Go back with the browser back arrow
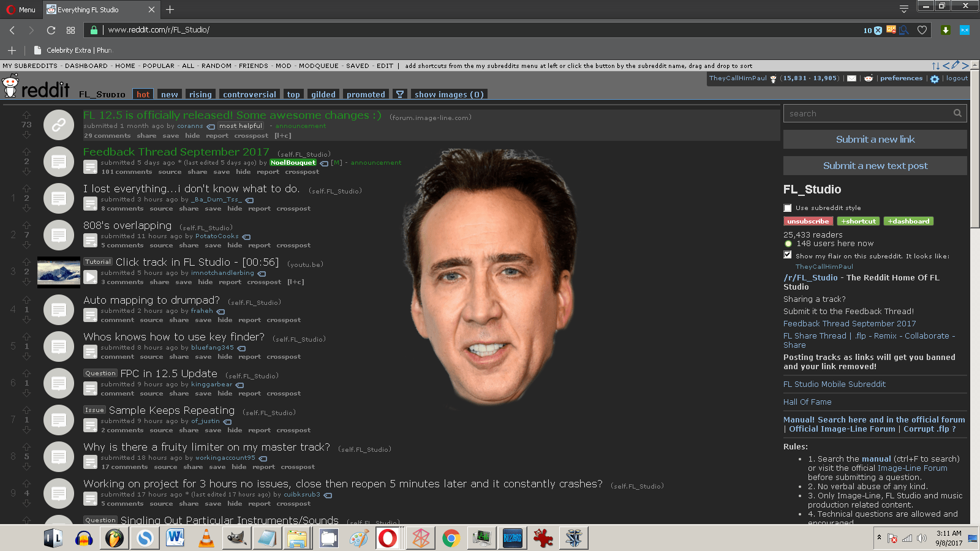Screen dimensions: 980x551 pyautogui.click(x=12, y=30)
